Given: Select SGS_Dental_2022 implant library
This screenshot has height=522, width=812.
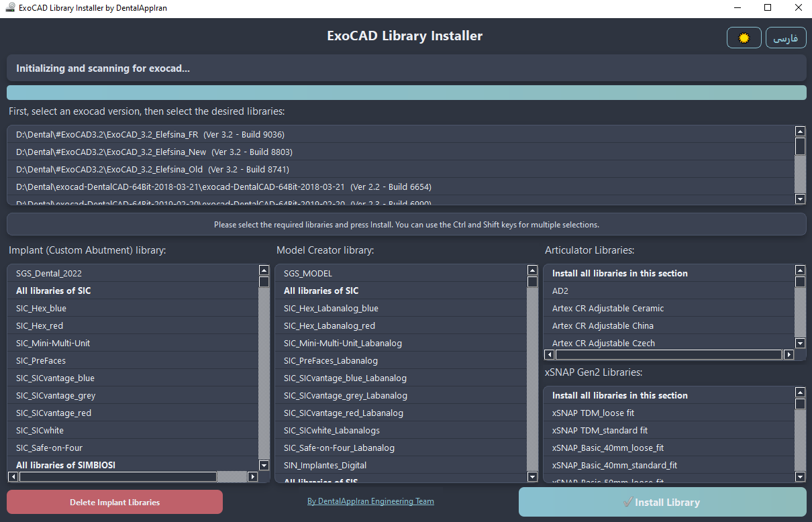Looking at the screenshot, I should [x=49, y=273].
